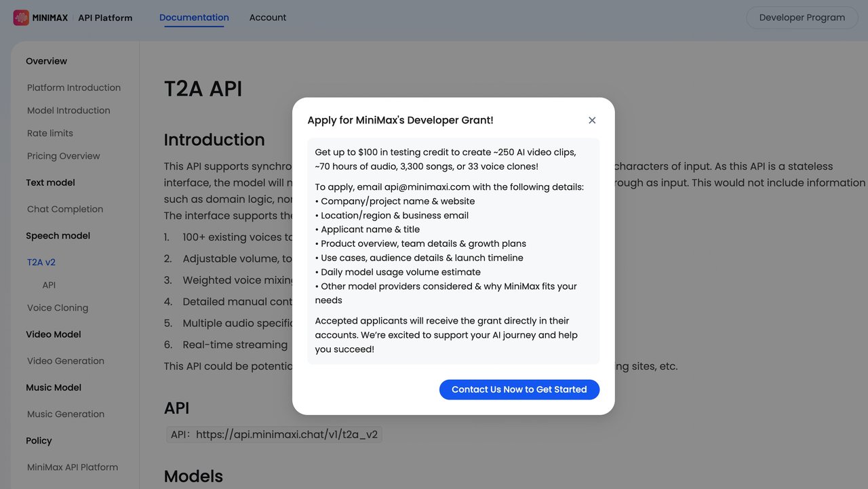This screenshot has height=489, width=868.
Task: Click the dialog title Apply for MiniMax's Developer Grant
Action: pos(400,120)
